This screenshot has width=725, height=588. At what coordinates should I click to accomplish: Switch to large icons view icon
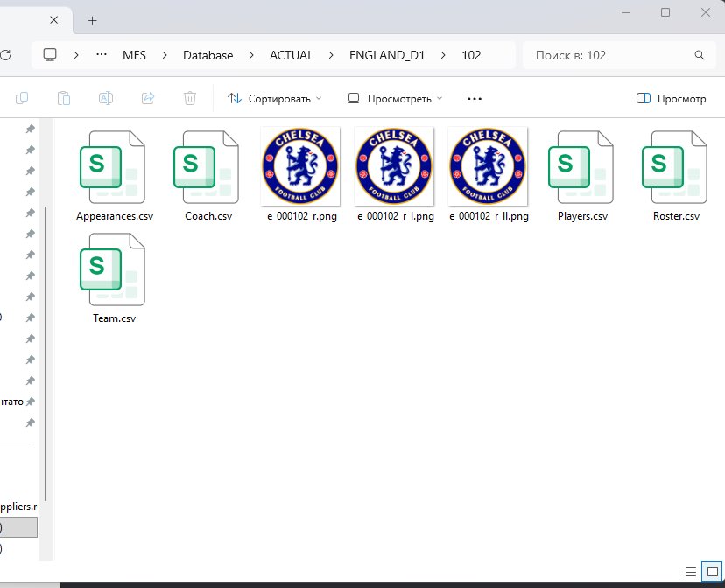[713, 571]
